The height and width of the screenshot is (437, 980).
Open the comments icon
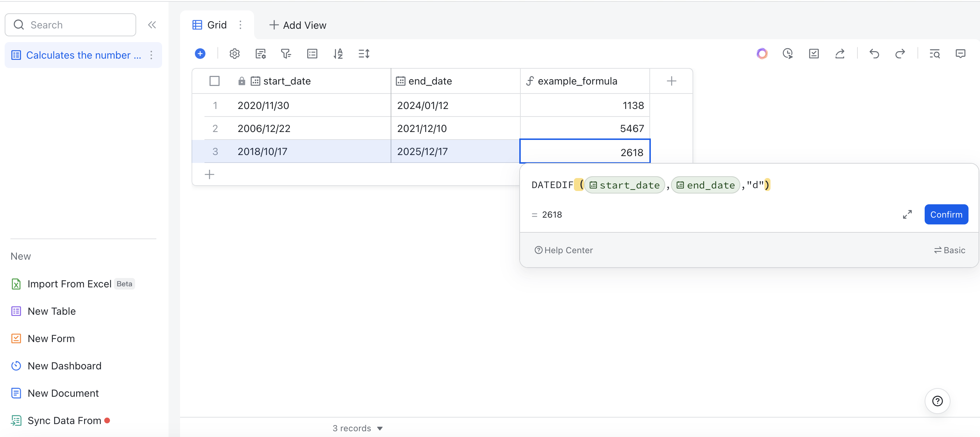(x=961, y=54)
